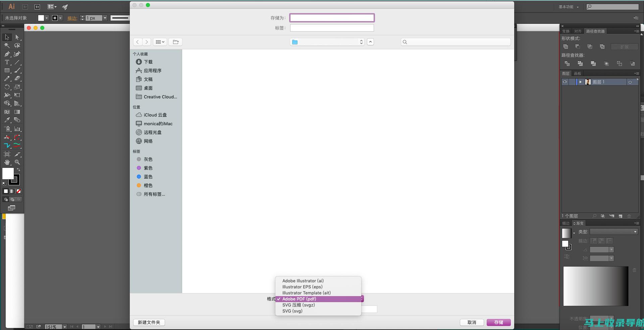Choose Illustrator EPS (eps) format
Screen dimensions: 644x330
click(x=318, y=287)
